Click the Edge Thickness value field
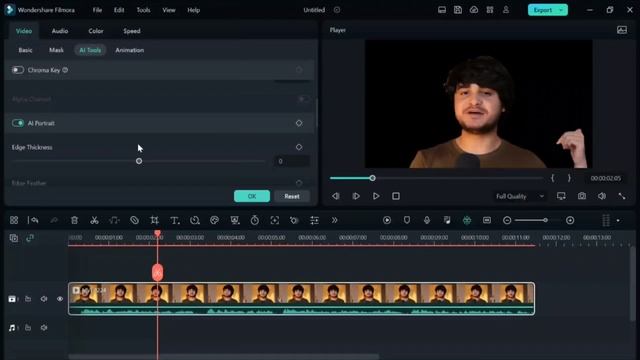 tap(291, 161)
